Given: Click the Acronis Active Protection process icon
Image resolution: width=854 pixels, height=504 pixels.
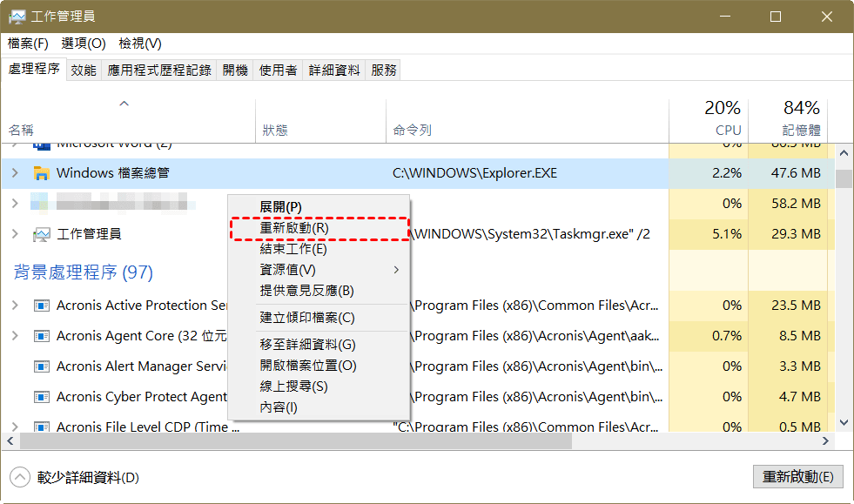Looking at the screenshot, I should click(x=42, y=306).
